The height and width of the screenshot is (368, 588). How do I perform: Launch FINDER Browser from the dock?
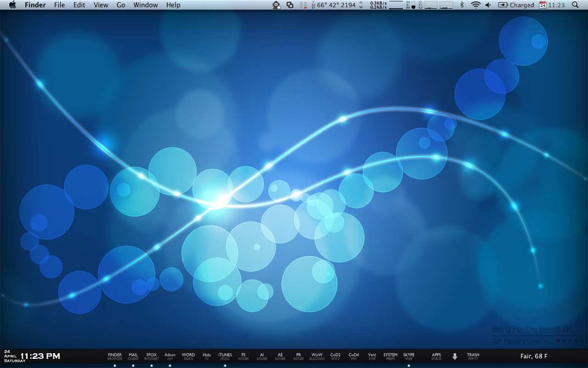point(115,356)
